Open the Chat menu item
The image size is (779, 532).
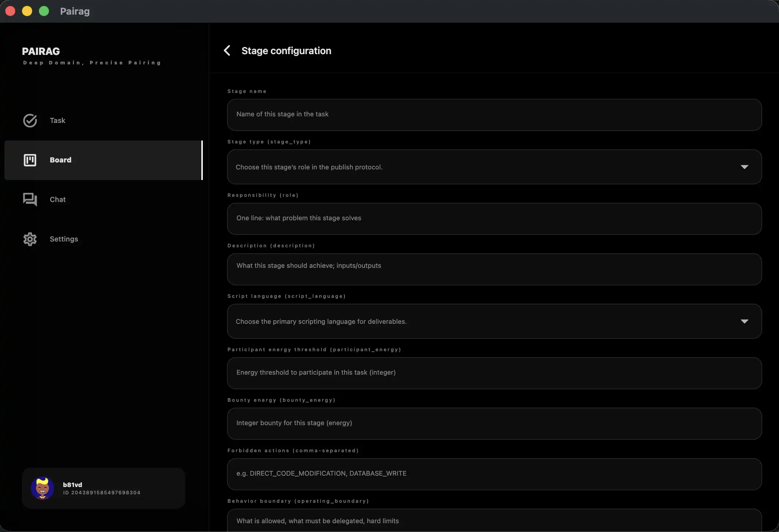[103, 199]
